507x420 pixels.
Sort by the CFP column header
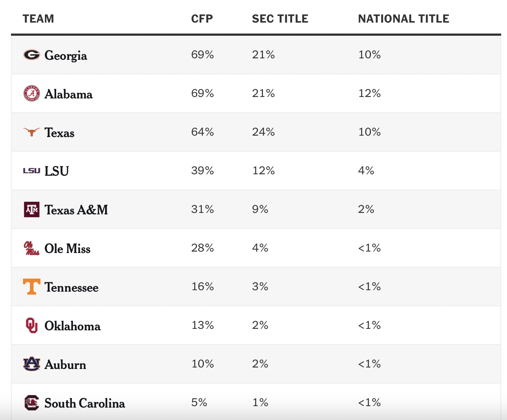[202, 19]
